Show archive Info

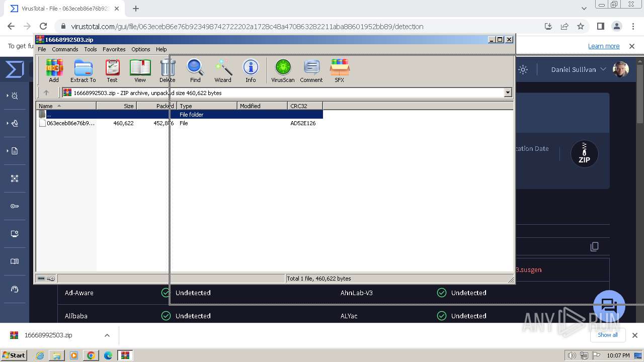pos(251,70)
